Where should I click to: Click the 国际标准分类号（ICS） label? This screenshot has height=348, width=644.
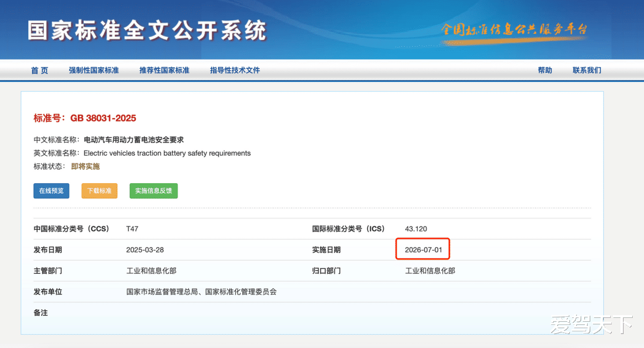(x=349, y=229)
